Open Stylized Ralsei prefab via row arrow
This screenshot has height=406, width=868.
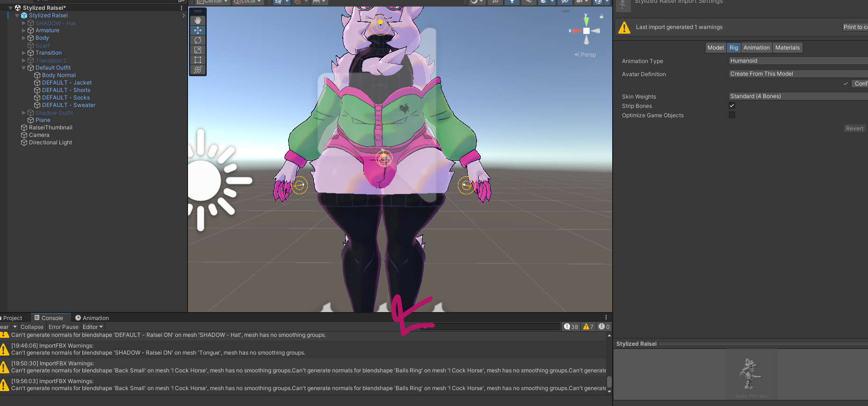tap(183, 15)
